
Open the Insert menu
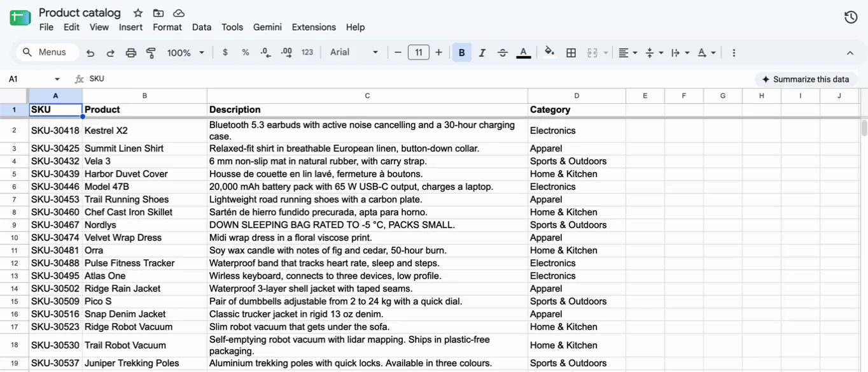(x=130, y=27)
